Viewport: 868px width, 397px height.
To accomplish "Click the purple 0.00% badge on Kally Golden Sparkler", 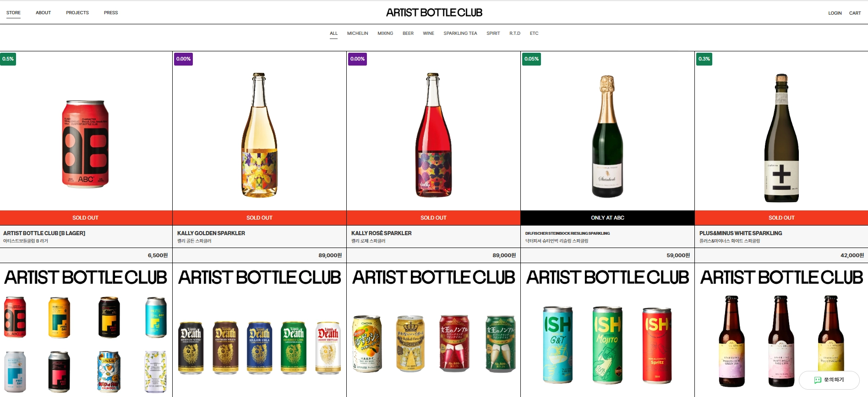I will click(183, 59).
